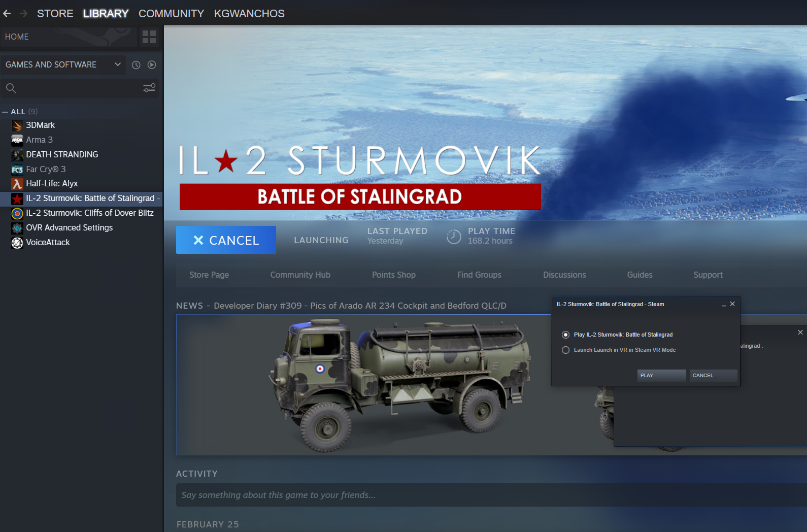Select IL-2 Sturmovik: Cliffs of Dover Blitz
807x532 pixels.
90,213
